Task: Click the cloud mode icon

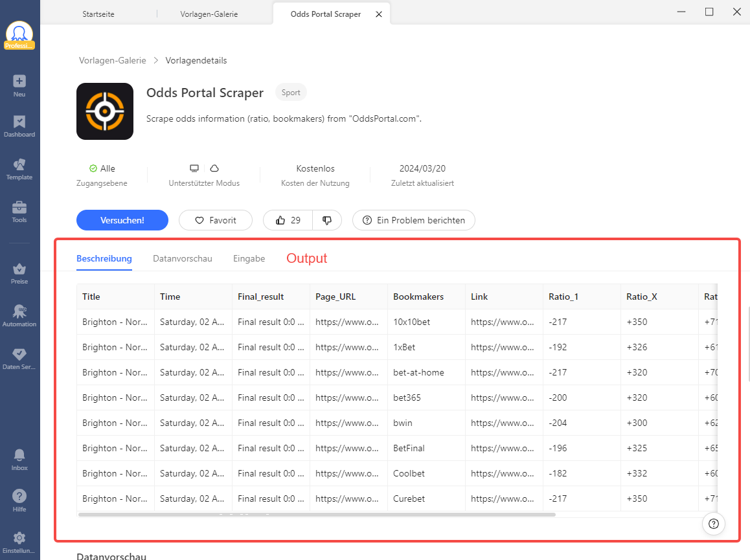Action: click(x=214, y=168)
